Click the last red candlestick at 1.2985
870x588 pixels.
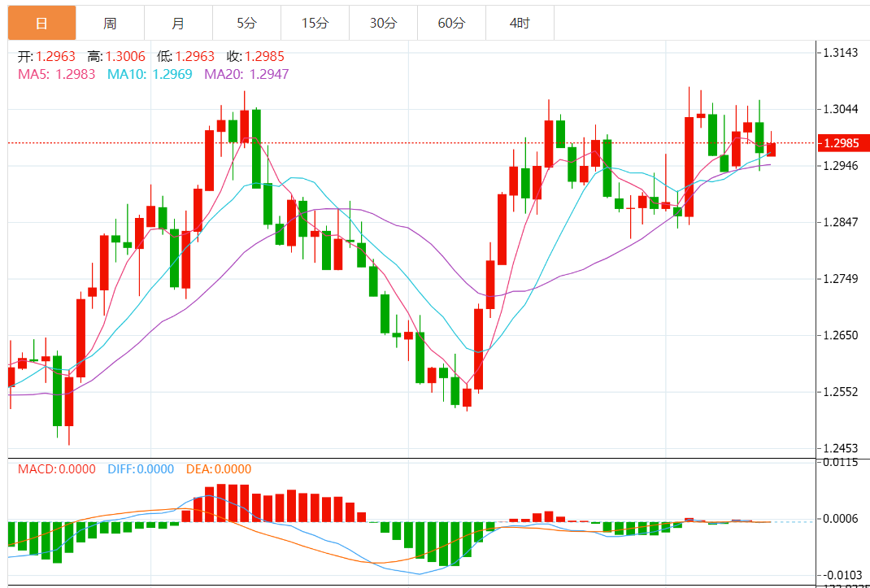pyautogui.click(x=772, y=150)
